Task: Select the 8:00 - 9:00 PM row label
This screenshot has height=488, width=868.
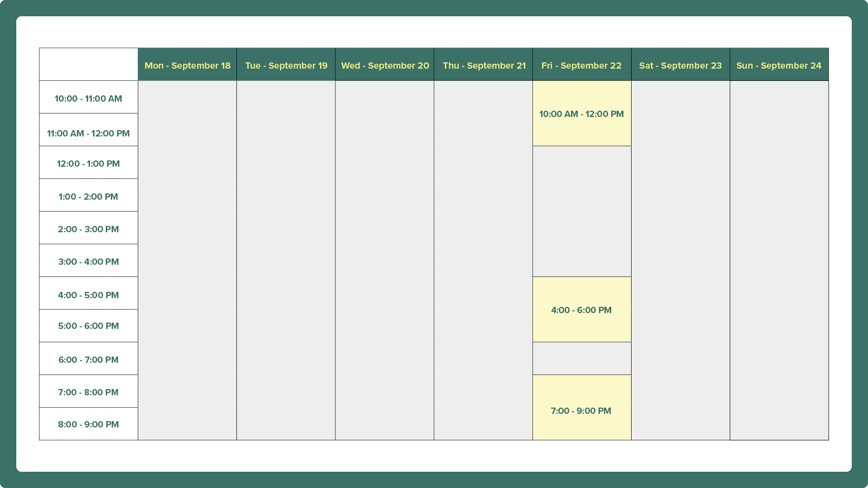Action: pyautogui.click(x=89, y=424)
